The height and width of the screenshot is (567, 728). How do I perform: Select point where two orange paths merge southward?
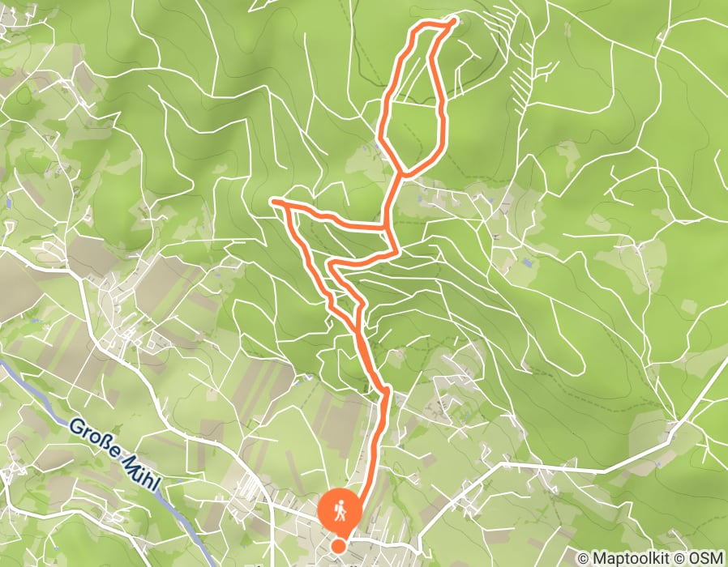pyautogui.click(x=357, y=330)
